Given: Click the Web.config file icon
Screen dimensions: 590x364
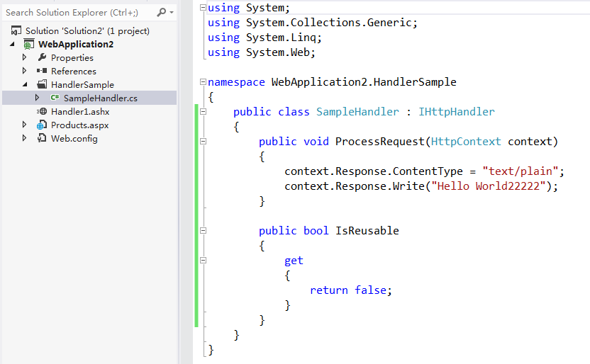Looking at the screenshot, I should tap(42, 138).
